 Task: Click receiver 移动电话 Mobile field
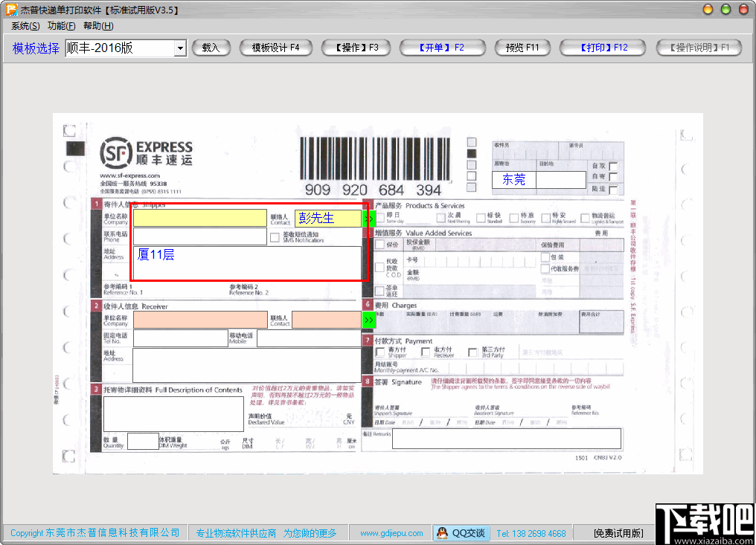pos(309,338)
